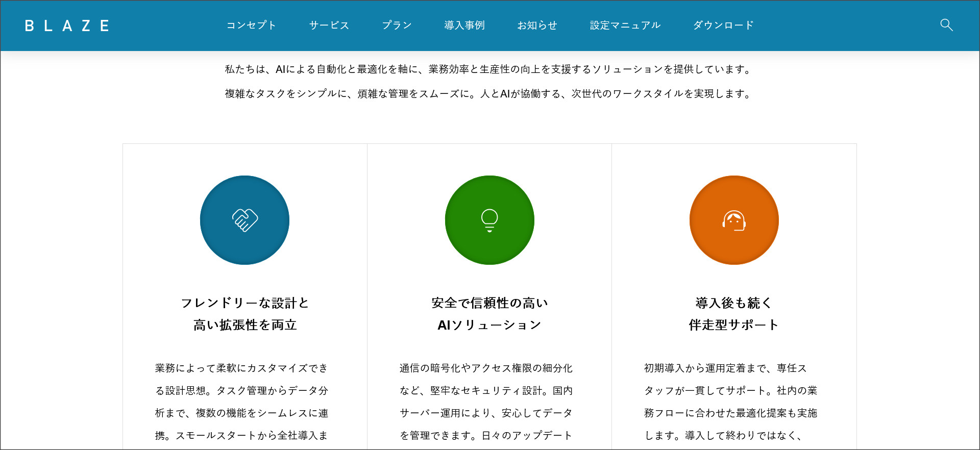The width and height of the screenshot is (980, 450).
Task: Click the blue handshake circle icon
Action: 244,220
